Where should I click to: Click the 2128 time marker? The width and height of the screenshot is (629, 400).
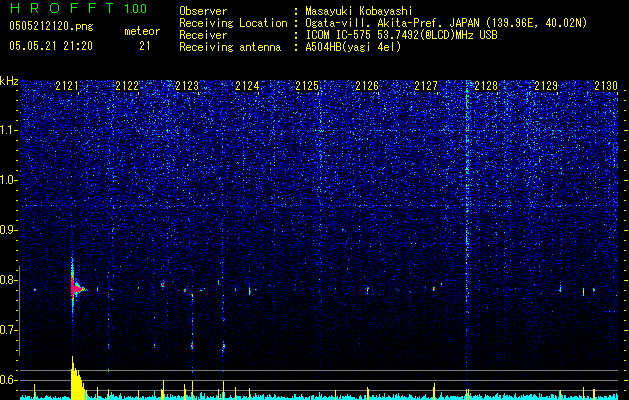click(486, 86)
